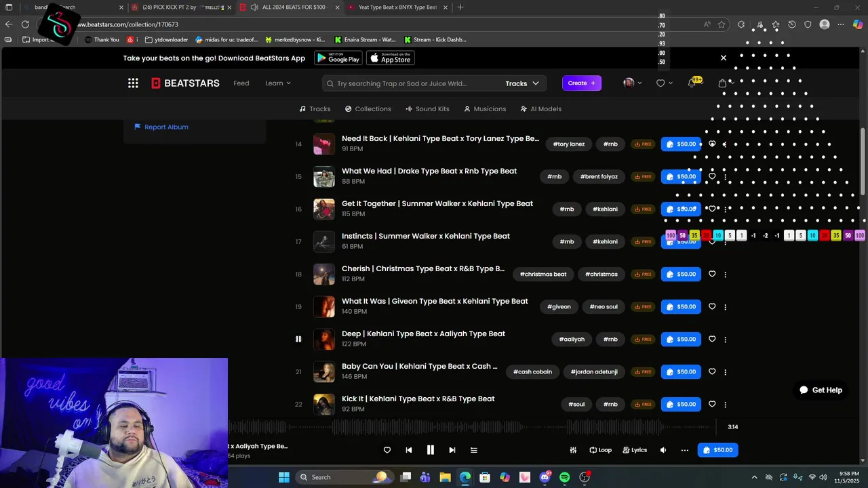This screenshot has width=868, height=488.
Task: Switch to the Tracks tab
Action: [315, 109]
